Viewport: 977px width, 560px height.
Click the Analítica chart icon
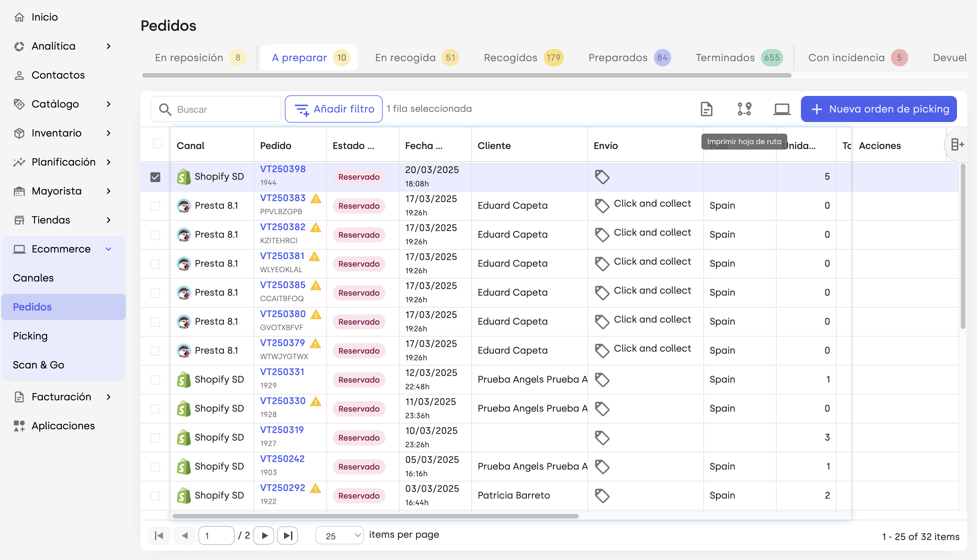19,46
